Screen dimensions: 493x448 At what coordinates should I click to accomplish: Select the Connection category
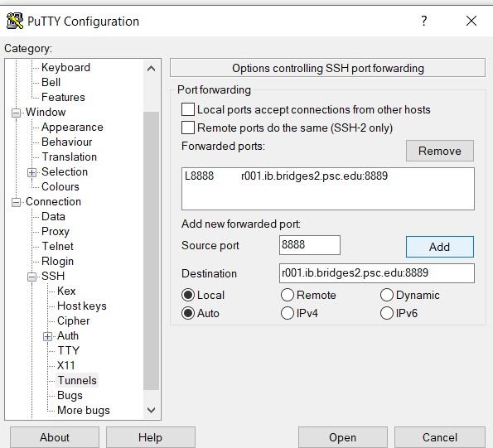coord(53,202)
